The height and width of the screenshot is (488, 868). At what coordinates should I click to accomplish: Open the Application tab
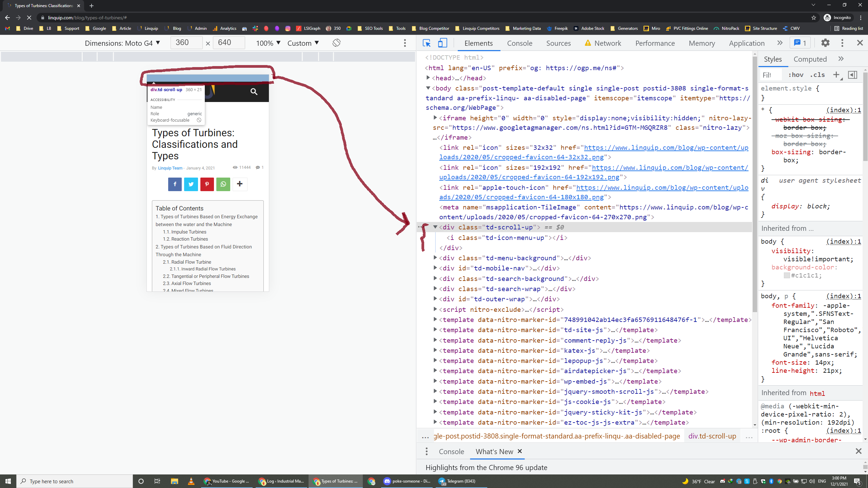747,43
